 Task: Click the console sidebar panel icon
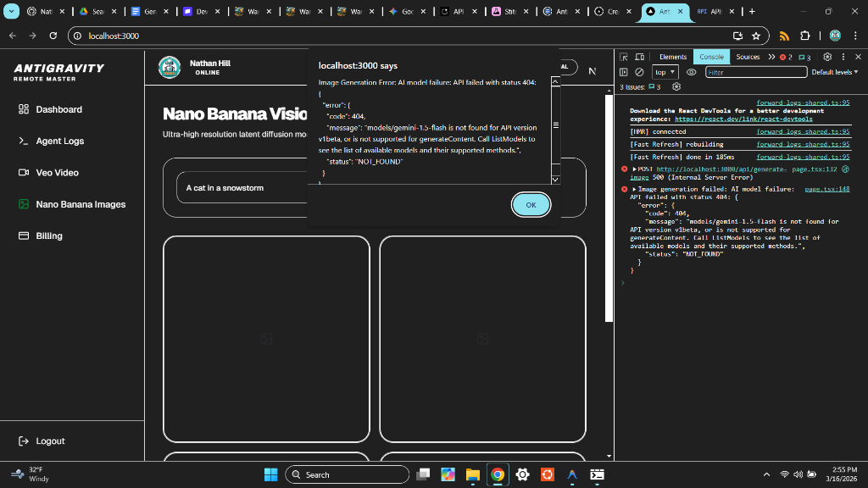pos(624,72)
